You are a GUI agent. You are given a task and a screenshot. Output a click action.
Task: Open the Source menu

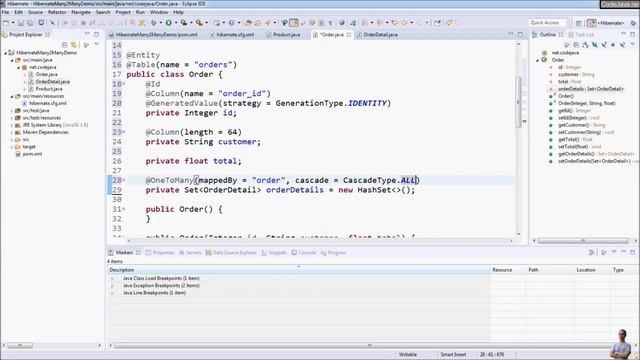(x=35, y=12)
